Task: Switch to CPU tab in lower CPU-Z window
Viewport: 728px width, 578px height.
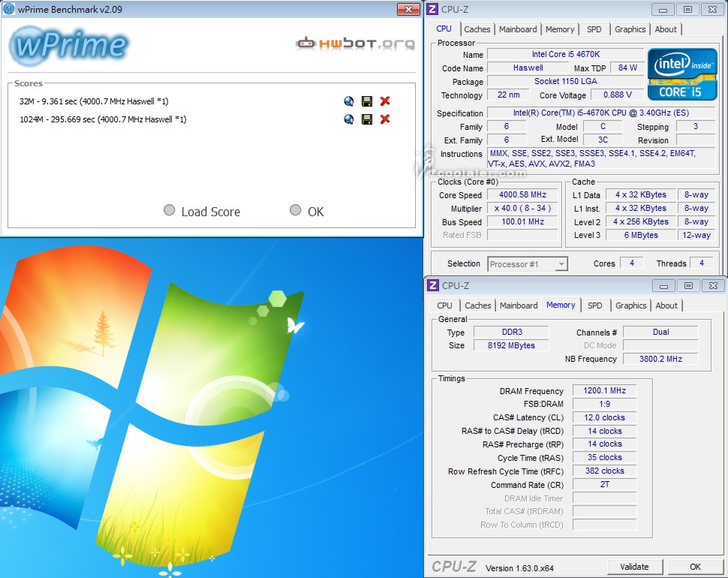Action: [444, 306]
